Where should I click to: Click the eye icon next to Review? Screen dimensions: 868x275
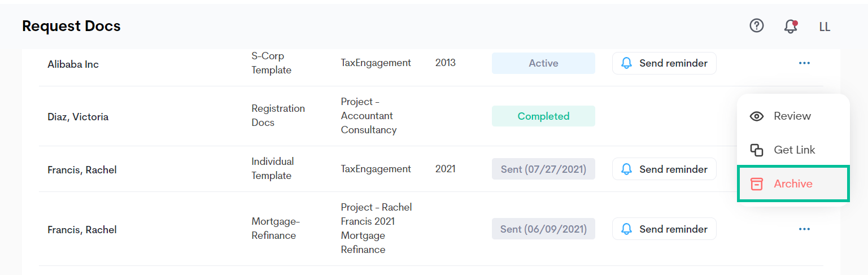[757, 116]
